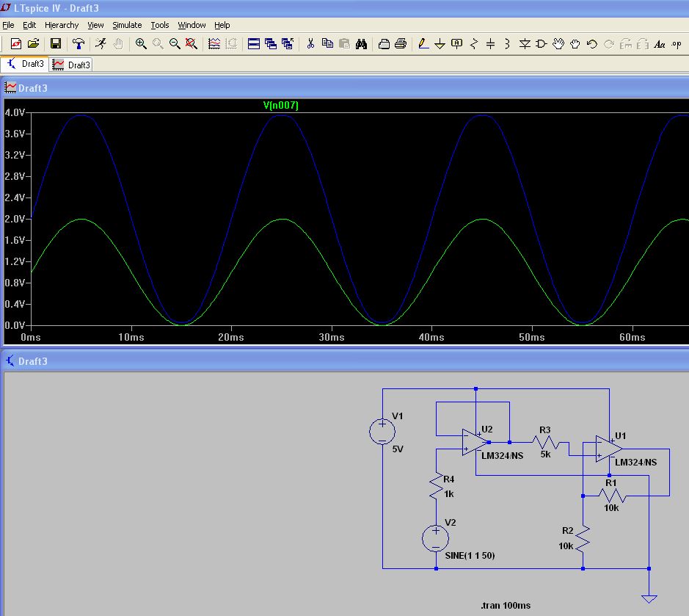Open the Hierarchy menu
689x616 pixels.
coord(62,25)
